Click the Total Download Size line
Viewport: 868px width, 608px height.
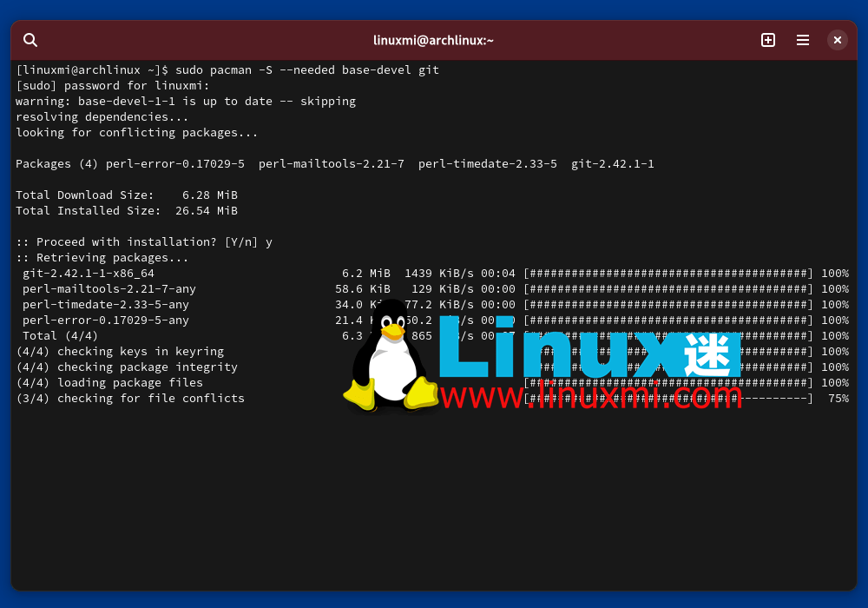[126, 195]
